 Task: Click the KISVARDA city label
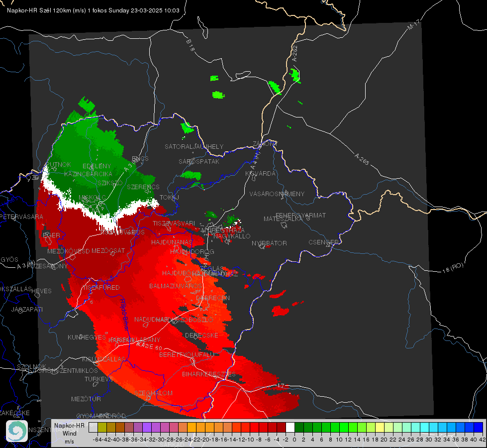[260, 174]
